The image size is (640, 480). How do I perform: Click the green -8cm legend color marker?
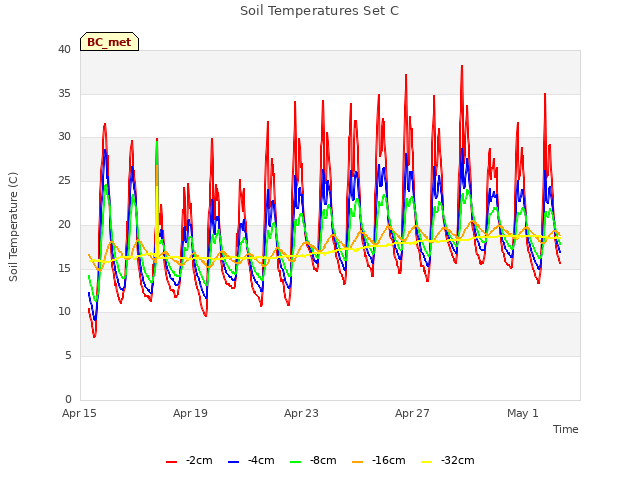296,462
